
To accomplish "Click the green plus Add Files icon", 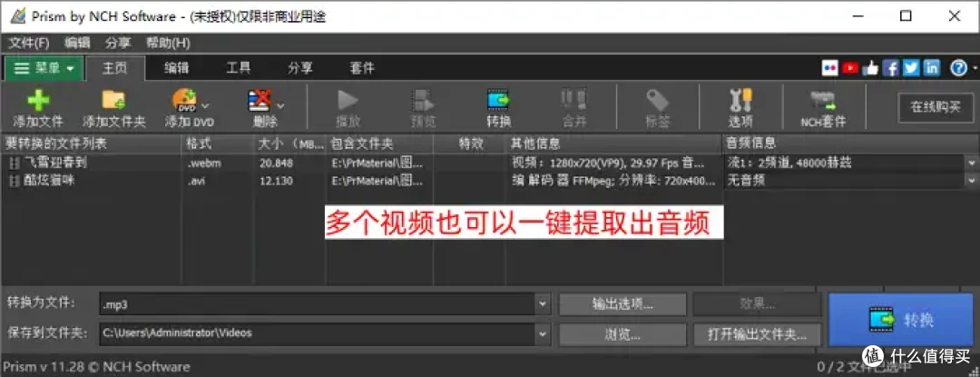I will [38, 101].
